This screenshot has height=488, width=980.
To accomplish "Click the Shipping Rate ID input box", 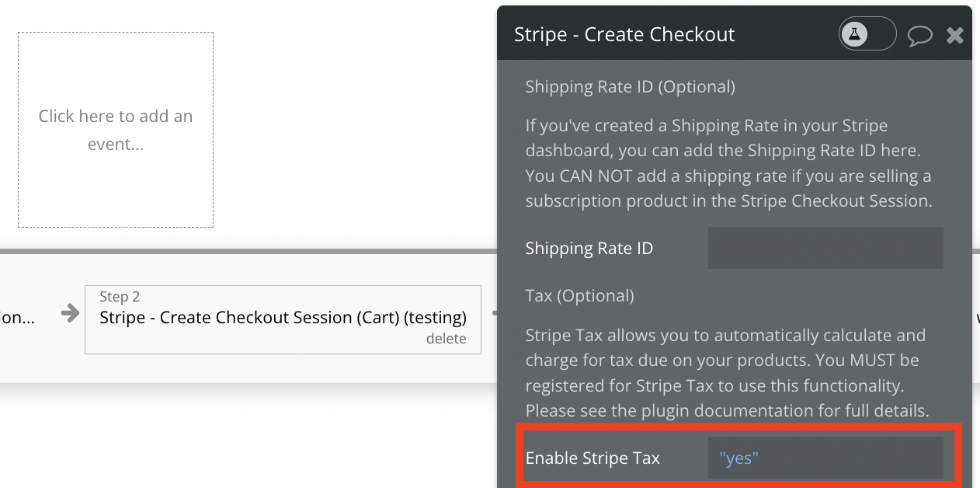I will tap(825, 248).
